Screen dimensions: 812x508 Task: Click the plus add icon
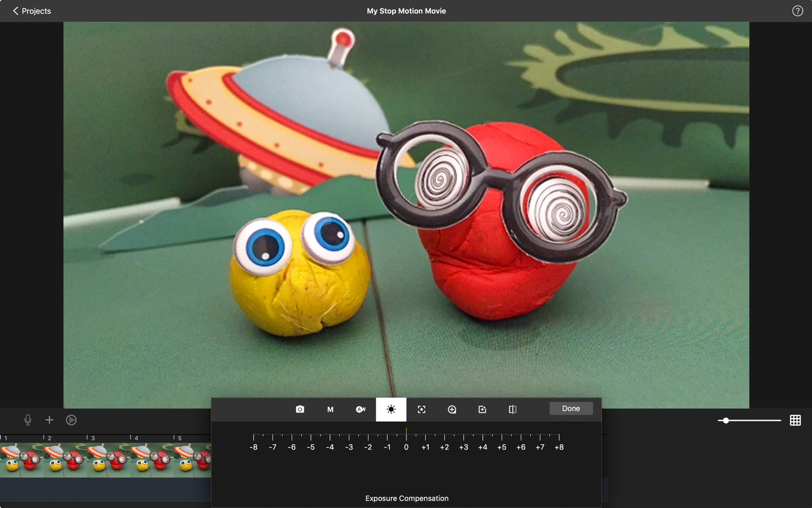(x=49, y=420)
